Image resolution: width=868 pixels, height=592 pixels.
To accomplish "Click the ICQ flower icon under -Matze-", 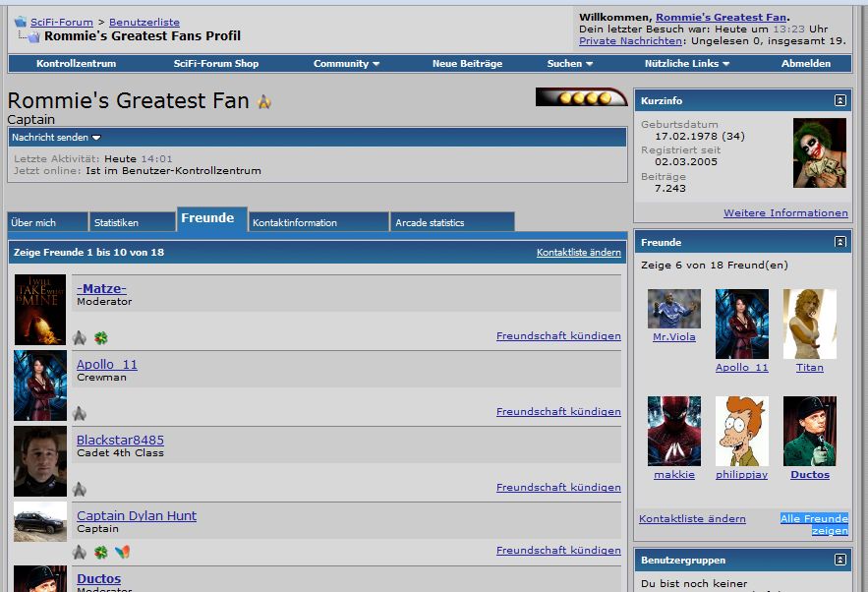I will point(100,338).
